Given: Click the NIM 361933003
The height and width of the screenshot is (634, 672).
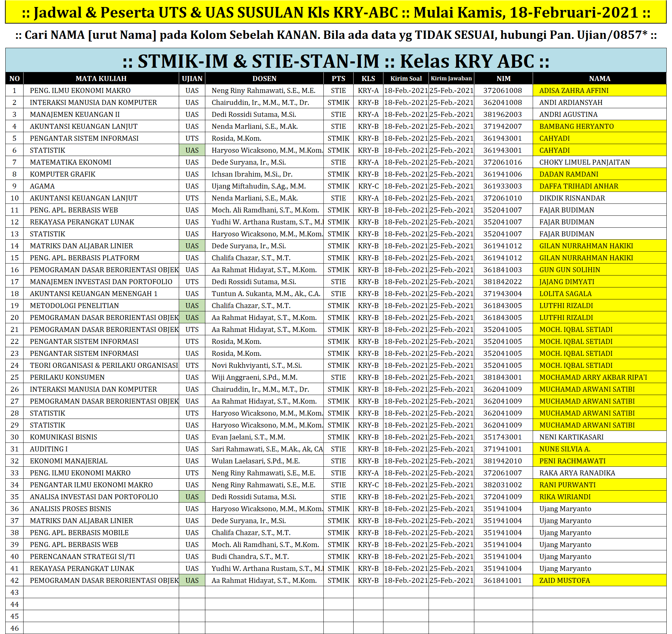Looking at the screenshot, I should [502, 186].
